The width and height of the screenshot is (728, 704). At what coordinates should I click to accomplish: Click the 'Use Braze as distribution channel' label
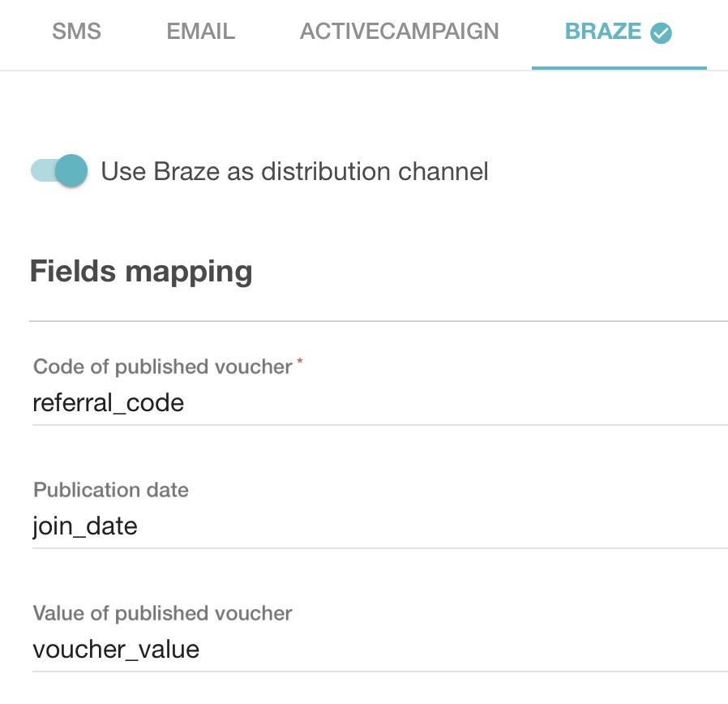click(x=294, y=172)
